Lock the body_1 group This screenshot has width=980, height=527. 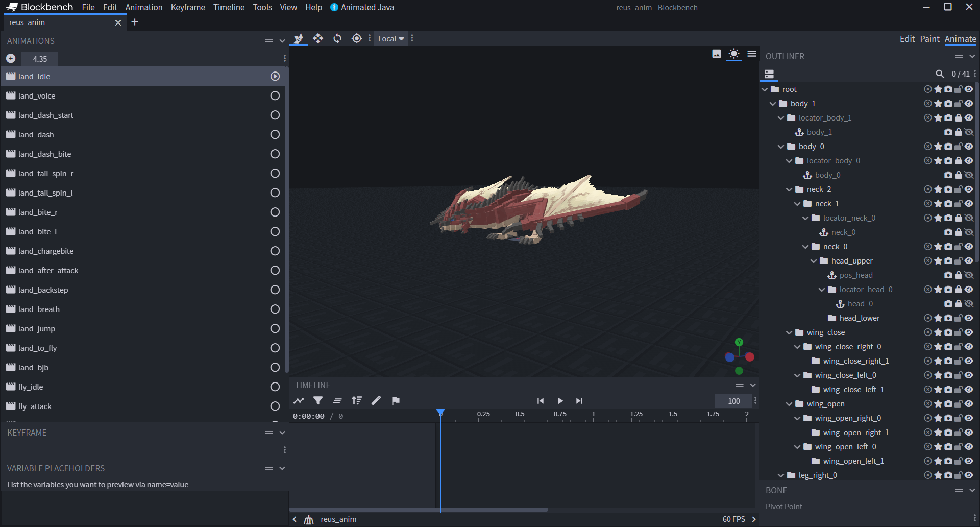coord(958,103)
